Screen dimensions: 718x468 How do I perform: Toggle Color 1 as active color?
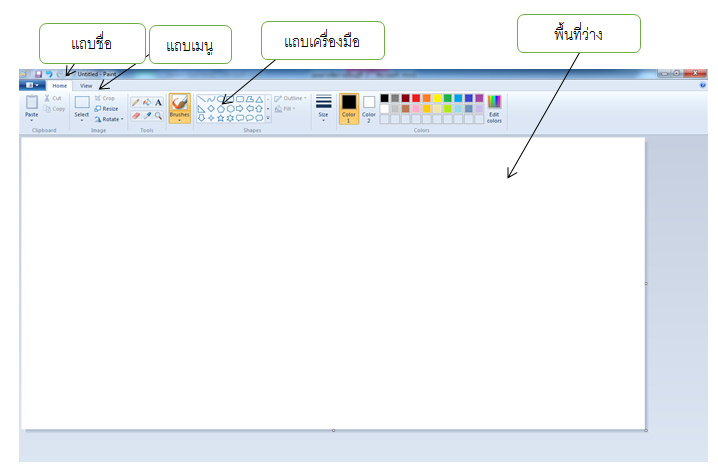pyautogui.click(x=348, y=108)
